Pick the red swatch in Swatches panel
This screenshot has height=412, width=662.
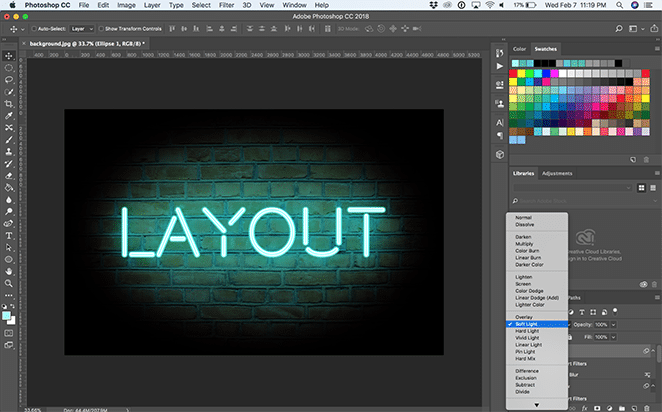[x=515, y=73]
